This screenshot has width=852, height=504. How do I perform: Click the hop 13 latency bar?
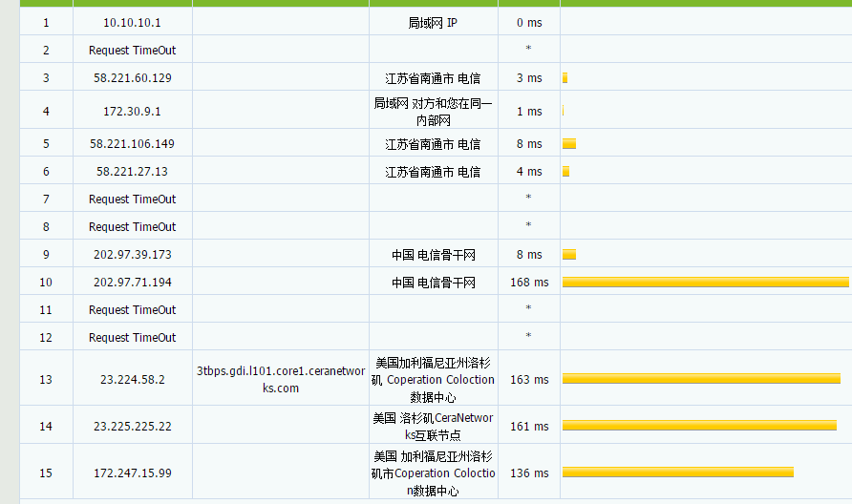pos(701,379)
